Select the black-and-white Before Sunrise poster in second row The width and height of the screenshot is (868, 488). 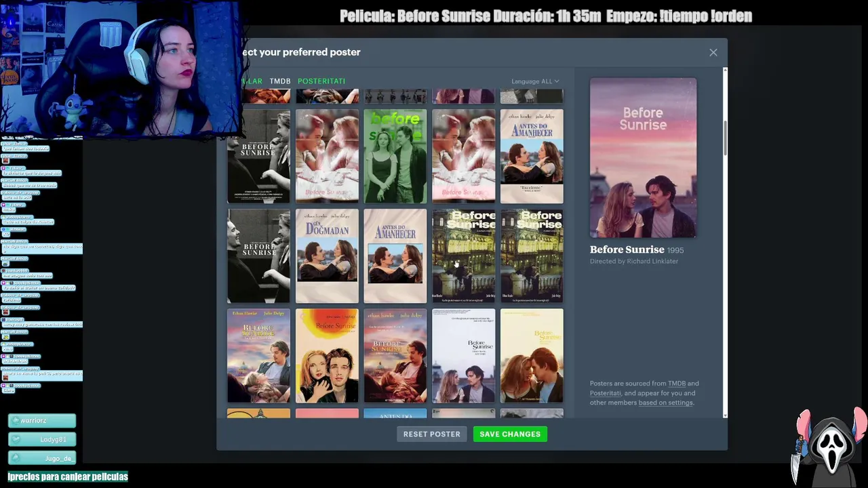click(258, 156)
